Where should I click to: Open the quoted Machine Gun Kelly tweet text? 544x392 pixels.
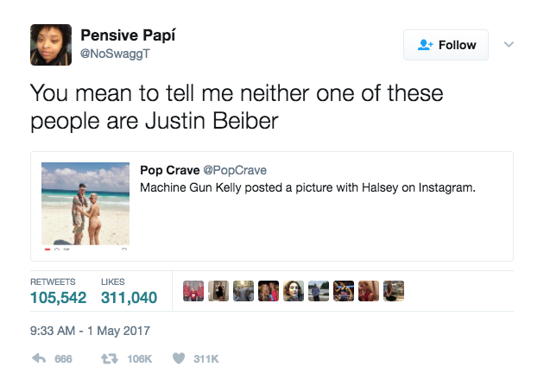coord(307,186)
